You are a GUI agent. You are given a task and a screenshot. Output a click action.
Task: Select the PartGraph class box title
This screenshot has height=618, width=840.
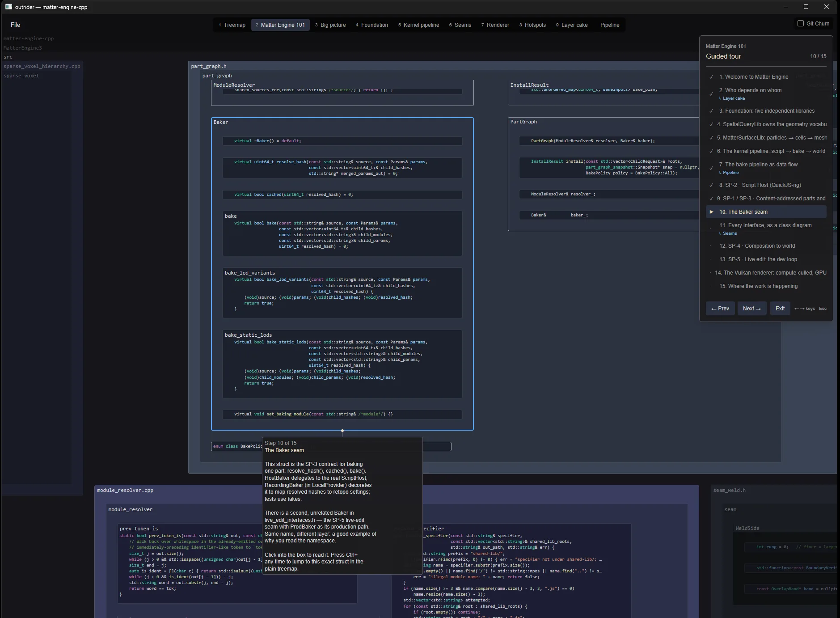(523, 122)
